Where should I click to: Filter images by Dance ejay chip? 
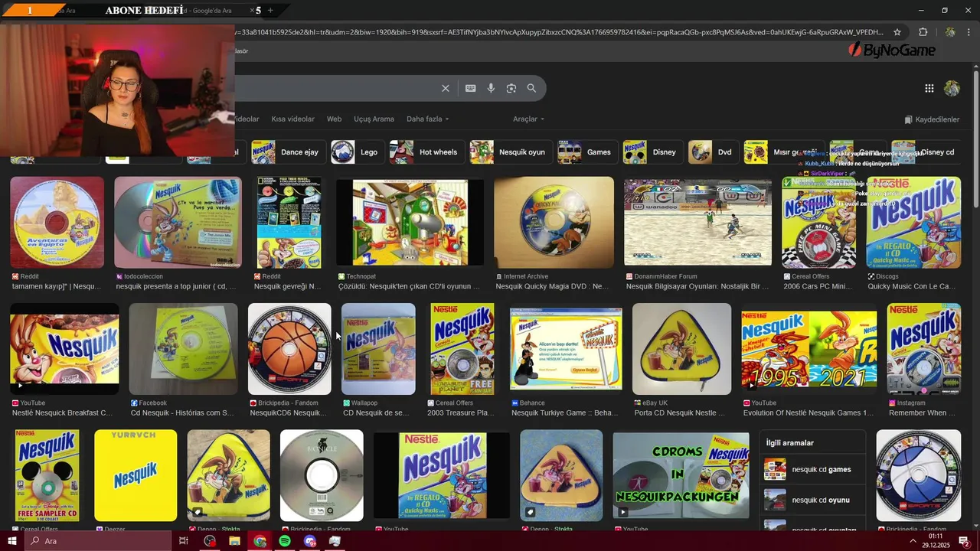(287, 152)
